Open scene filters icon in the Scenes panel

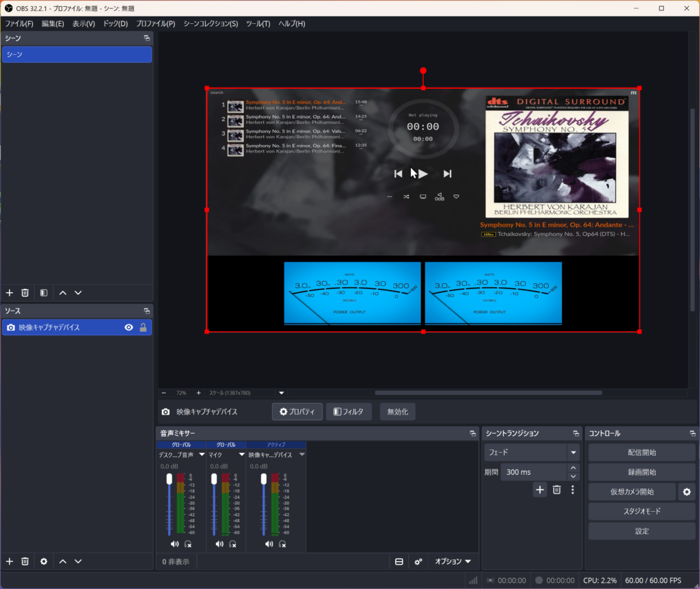(x=44, y=293)
